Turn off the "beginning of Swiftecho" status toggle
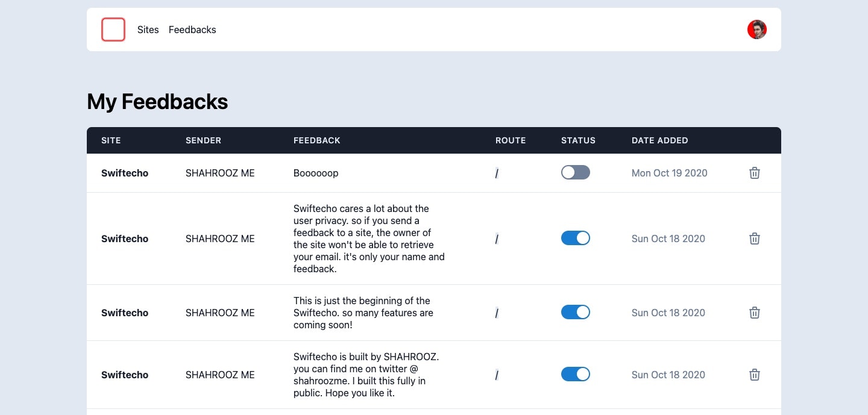Viewport: 868px width, 415px height. 576,312
